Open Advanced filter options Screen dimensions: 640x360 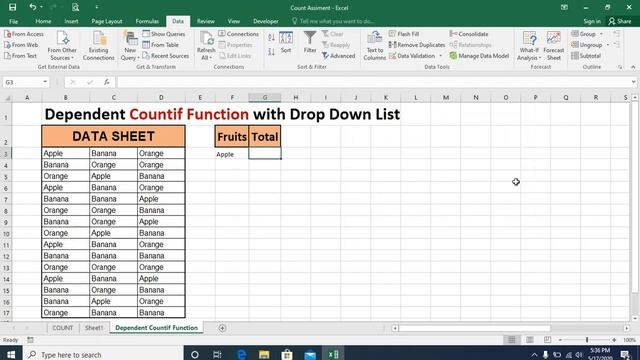[x=338, y=56]
